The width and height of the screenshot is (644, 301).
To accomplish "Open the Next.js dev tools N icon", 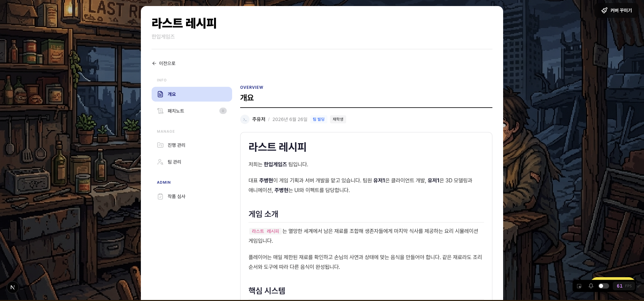I will point(13,287).
